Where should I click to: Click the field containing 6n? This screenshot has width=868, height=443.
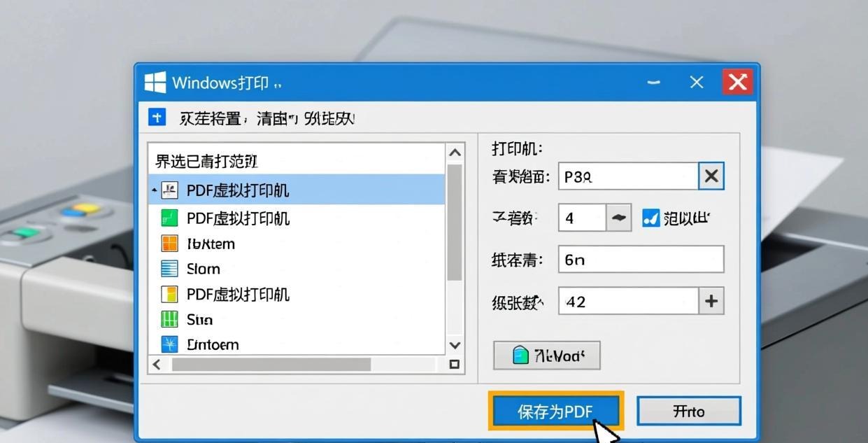coord(641,260)
